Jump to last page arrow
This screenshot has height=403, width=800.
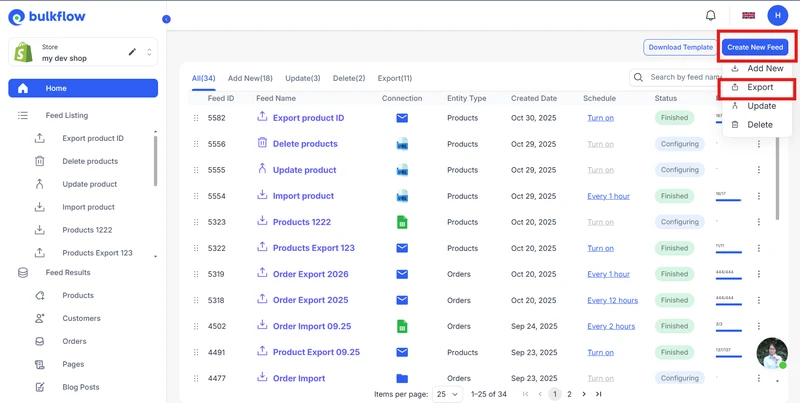click(x=598, y=394)
